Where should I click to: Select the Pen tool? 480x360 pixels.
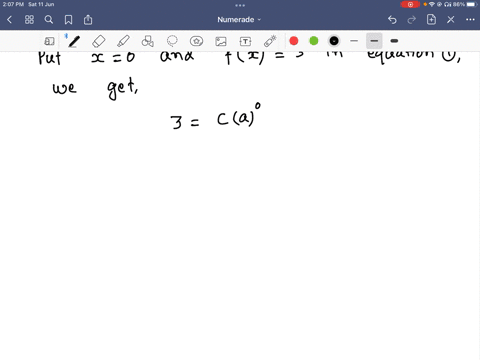pos(73,41)
